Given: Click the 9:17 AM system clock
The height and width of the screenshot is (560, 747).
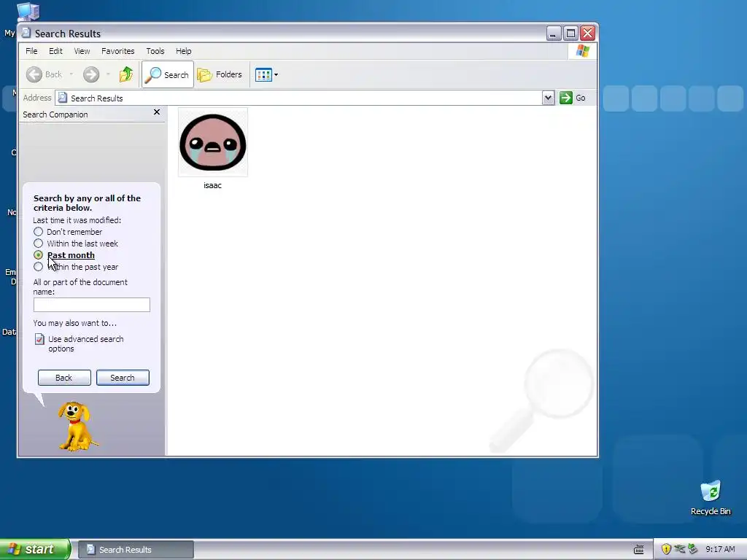Looking at the screenshot, I should (720, 550).
